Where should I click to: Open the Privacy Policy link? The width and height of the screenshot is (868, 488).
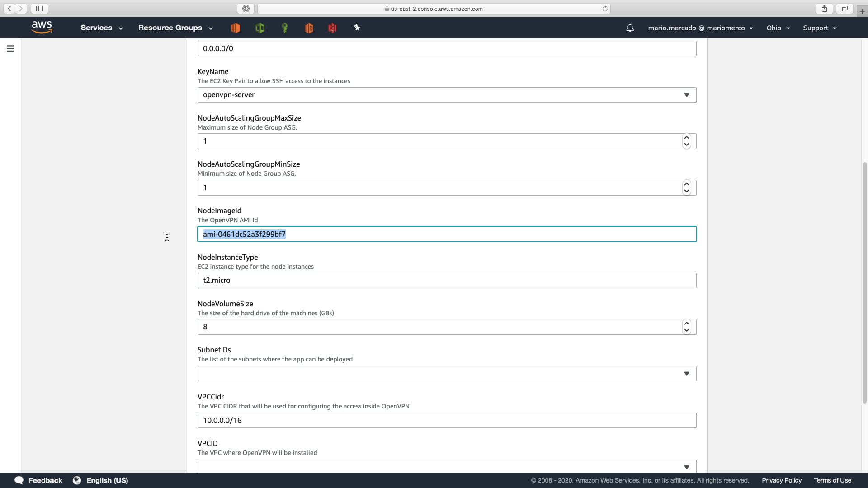pos(781,480)
